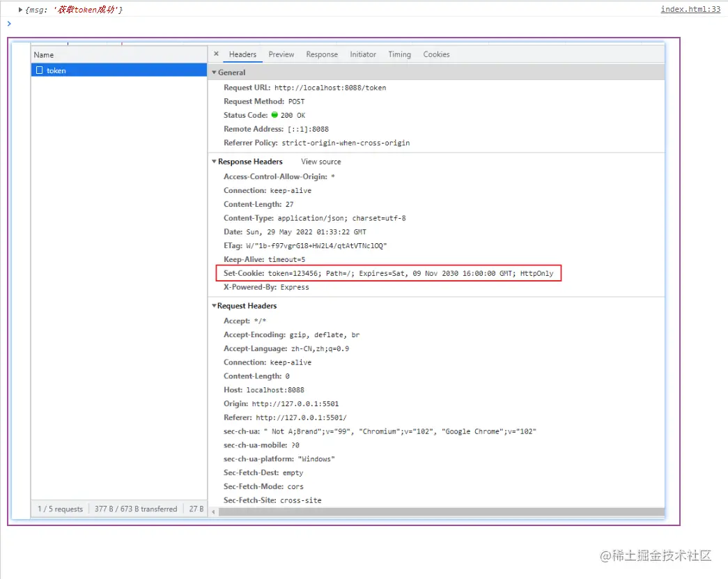This screenshot has height=579, width=728.
Task: Close the request details pane
Action: coord(216,54)
